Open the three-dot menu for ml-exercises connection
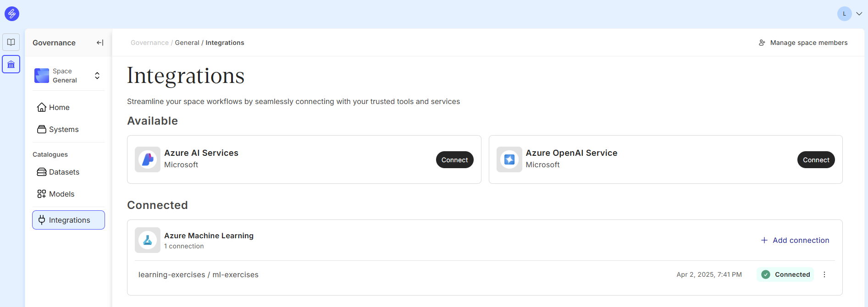 tap(824, 274)
